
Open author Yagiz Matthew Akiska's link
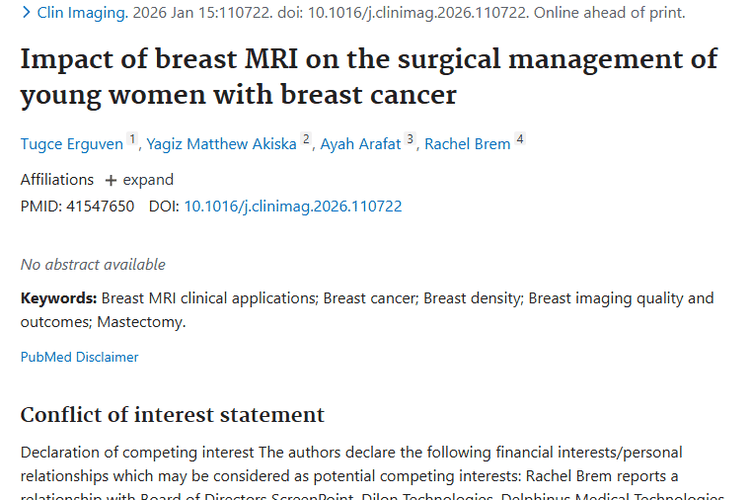(x=221, y=144)
